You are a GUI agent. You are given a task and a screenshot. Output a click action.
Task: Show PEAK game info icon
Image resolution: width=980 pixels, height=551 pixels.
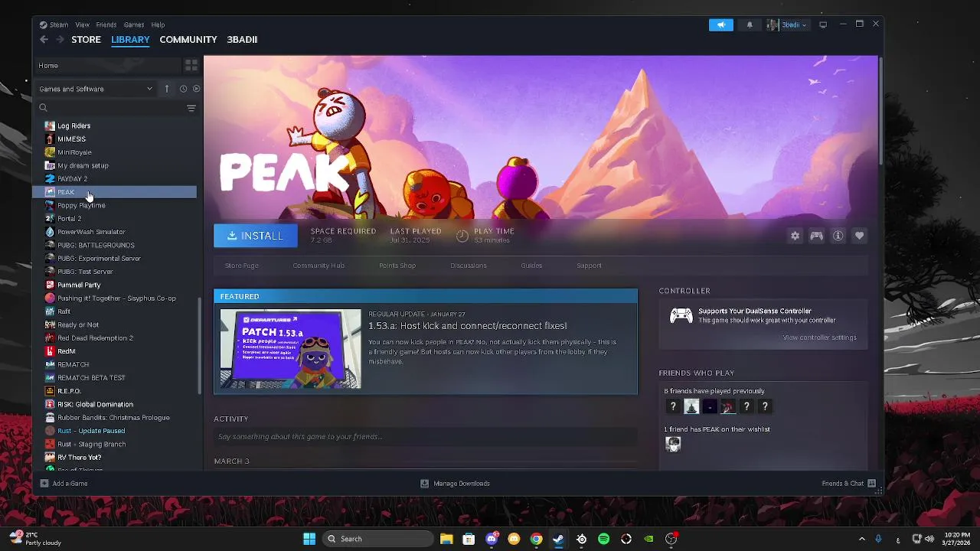tap(838, 236)
